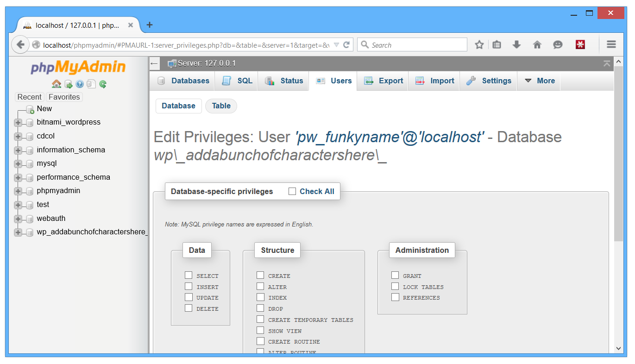This screenshot has width=635, height=364.
Task: Open the Firefox hamburger menu
Action: (611, 45)
